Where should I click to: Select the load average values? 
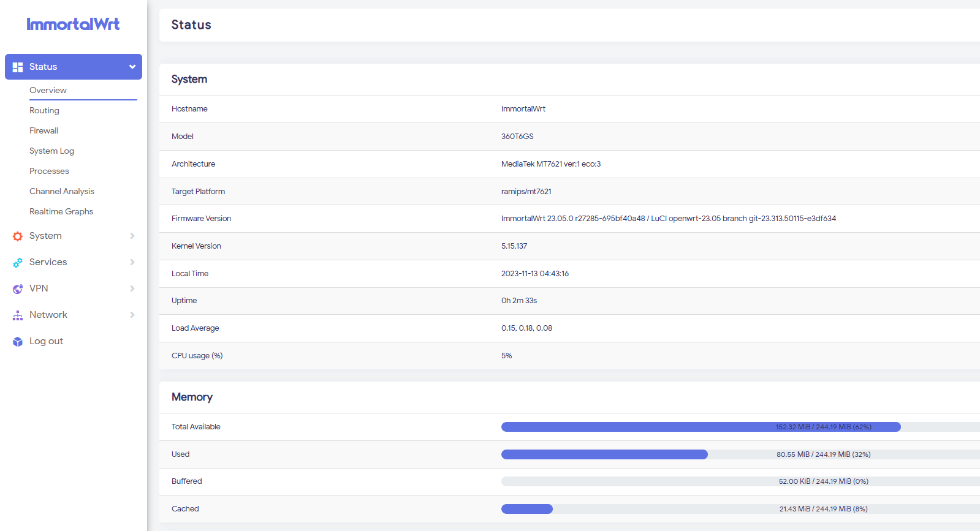[x=526, y=328]
